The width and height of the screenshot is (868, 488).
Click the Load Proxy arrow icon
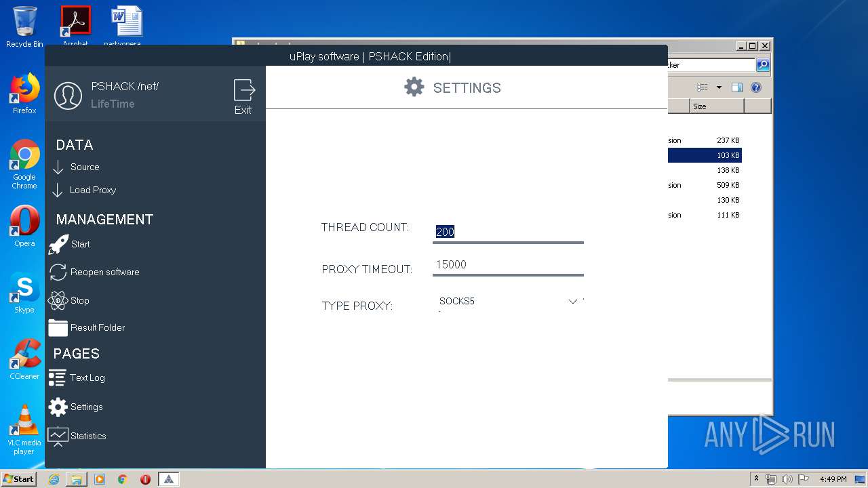click(58, 190)
